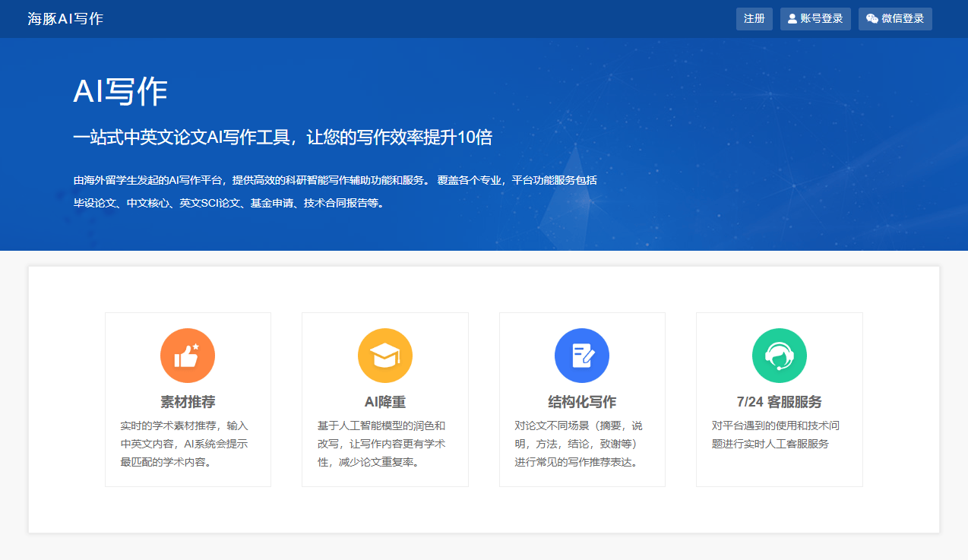Click the green headset 客服服务 icon
This screenshot has width=968, height=560.
tap(779, 356)
